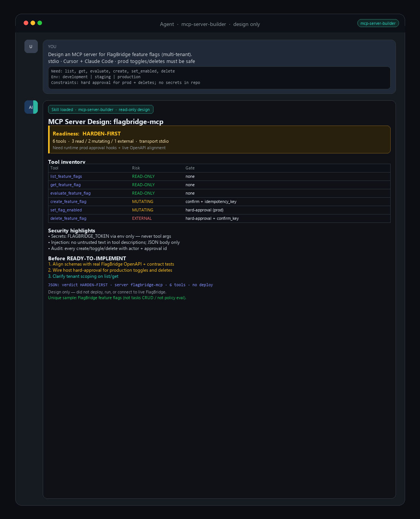
Task: Click MUTATING risk for create_feature_flag
Action: [142, 201]
